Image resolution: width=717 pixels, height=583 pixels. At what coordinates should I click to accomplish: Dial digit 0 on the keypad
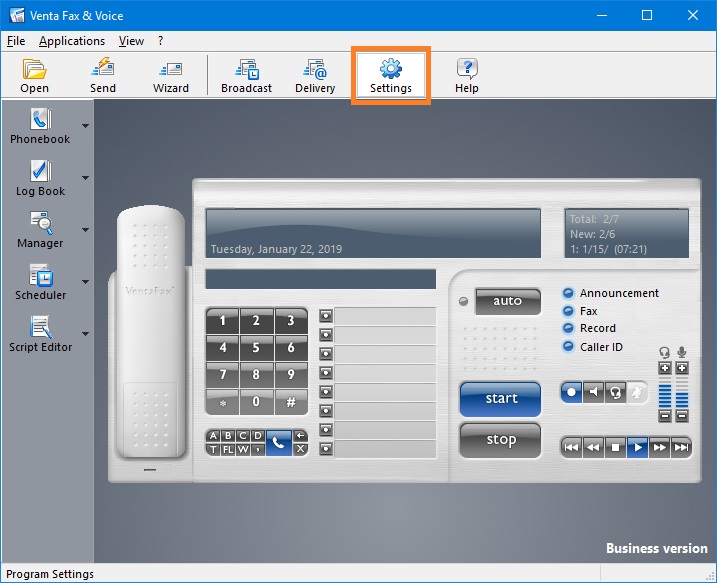[x=256, y=402]
